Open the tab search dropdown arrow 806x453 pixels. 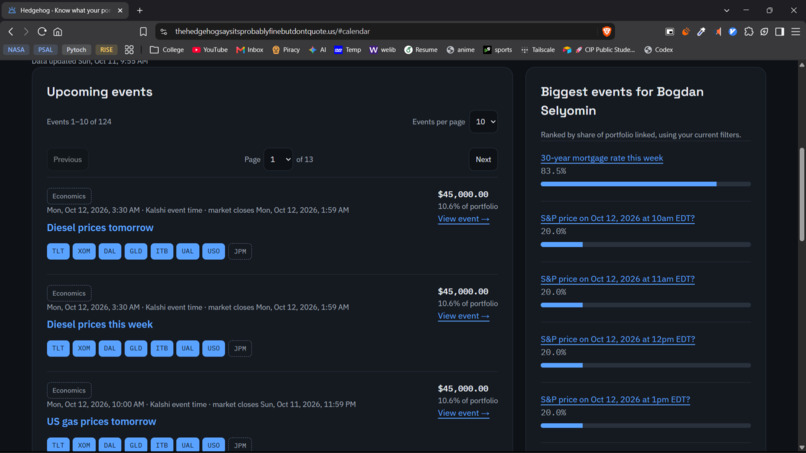point(726,10)
